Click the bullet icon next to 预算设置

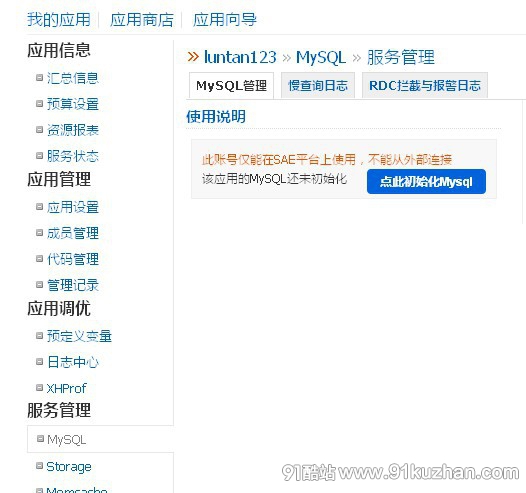click(x=40, y=103)
